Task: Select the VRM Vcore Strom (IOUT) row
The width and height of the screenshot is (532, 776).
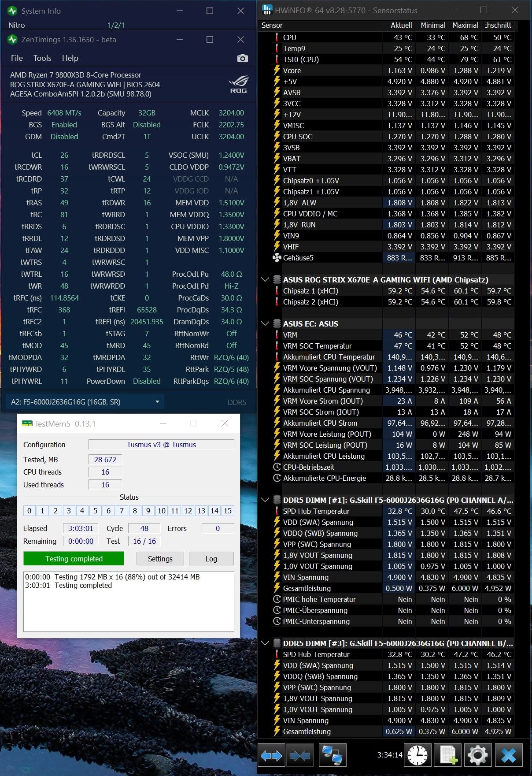Action: [386, 401]
